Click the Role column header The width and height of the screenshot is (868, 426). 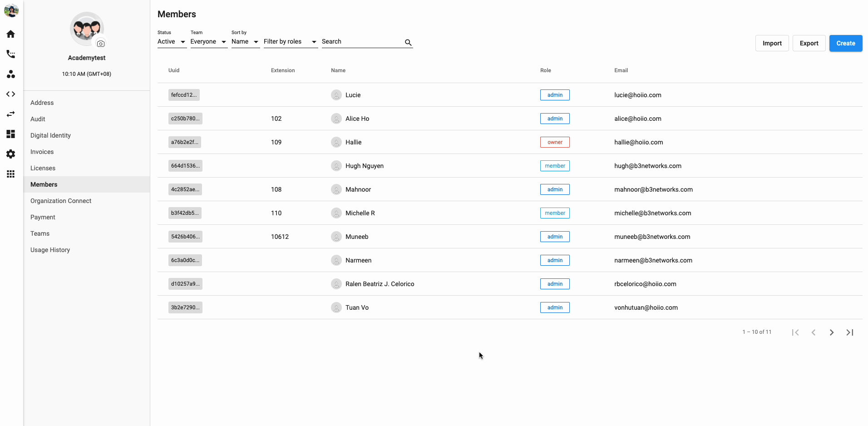click(x=545, y=70)
